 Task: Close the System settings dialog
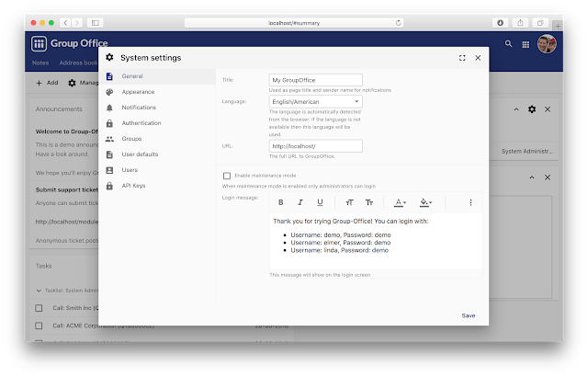pyautogui.click(x=478, y=58)
